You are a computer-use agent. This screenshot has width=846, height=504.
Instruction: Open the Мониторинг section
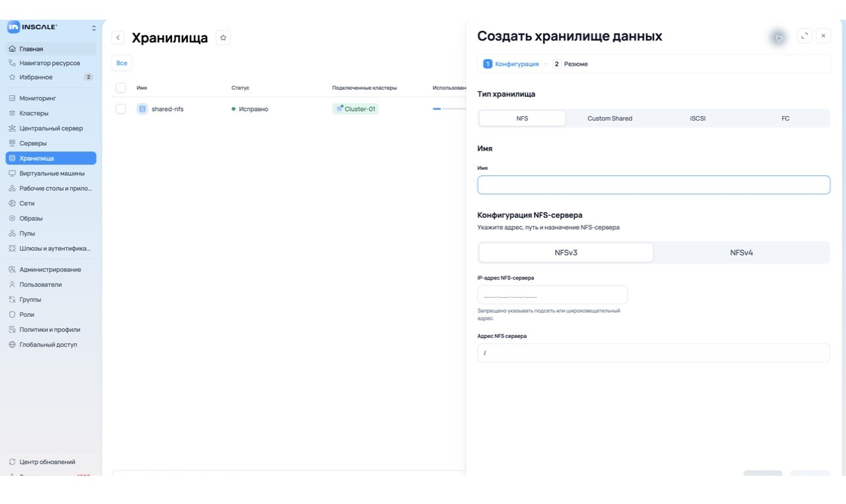[51, 98]
